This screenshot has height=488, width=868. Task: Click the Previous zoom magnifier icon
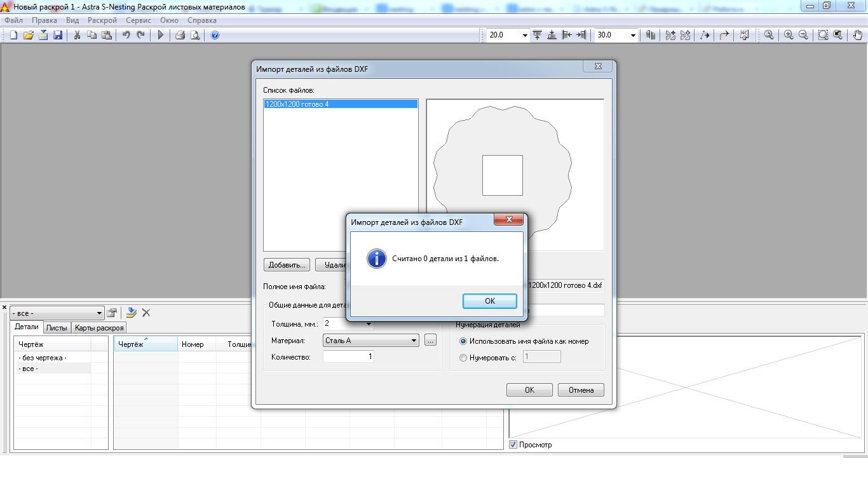(838, 36)
